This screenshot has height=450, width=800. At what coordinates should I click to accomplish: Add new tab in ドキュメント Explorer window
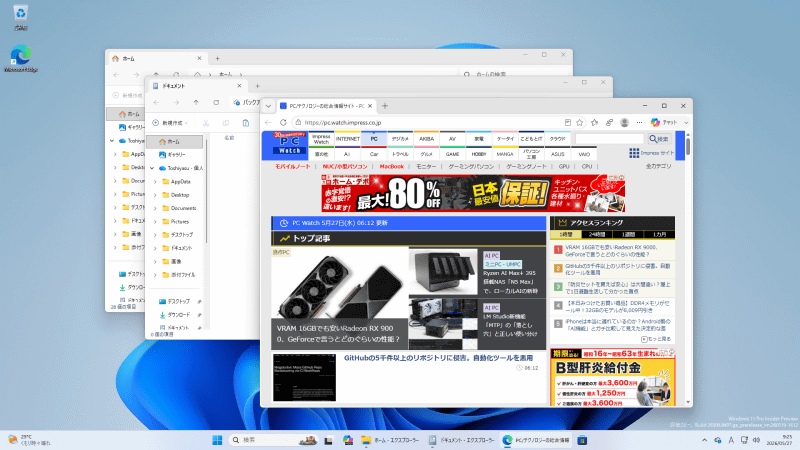tap(258, 86)
